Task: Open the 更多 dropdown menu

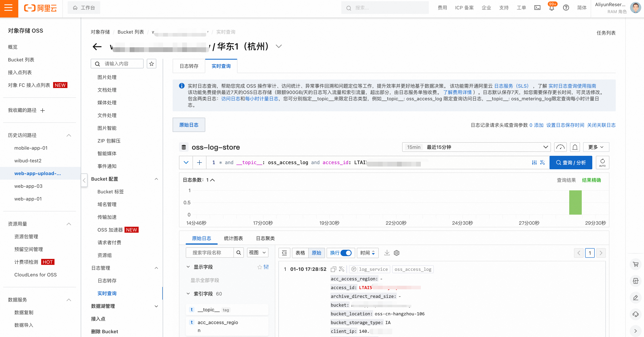Action: pos(596,147)
